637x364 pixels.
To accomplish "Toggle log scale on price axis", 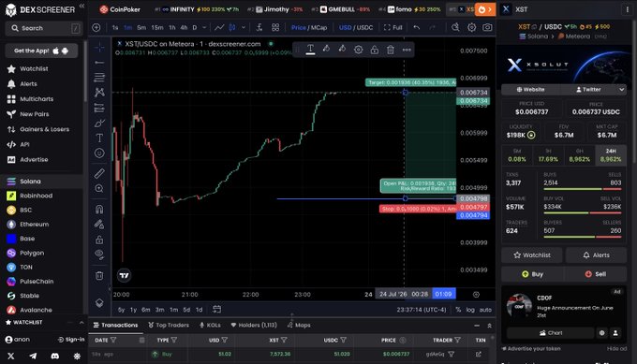I will (x=470, y=310).
